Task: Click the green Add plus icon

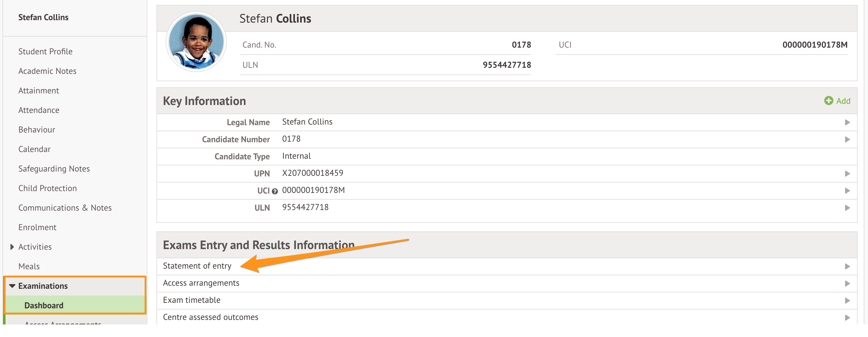Action: coord(828,101)
